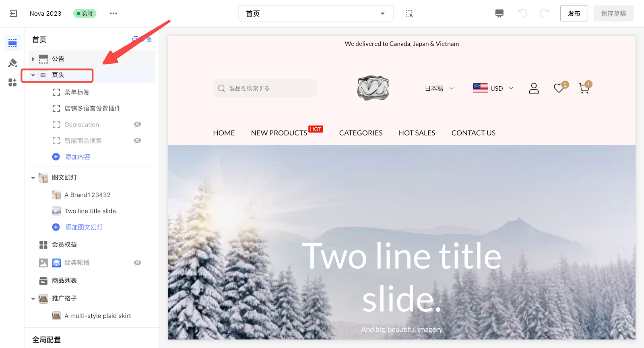This screenshot has height=348, width=644.
Task: Click the store search input field
Action: click(x=265, y=88)
